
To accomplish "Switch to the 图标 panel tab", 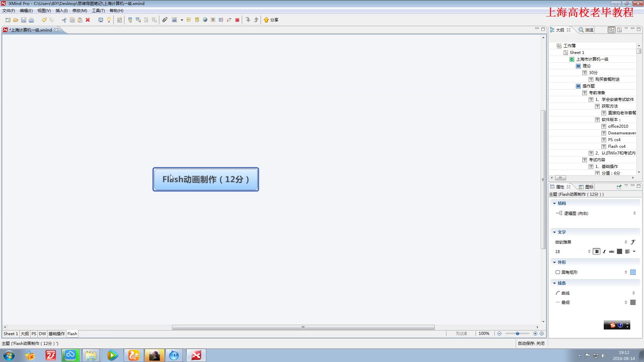I will point(586,187).
